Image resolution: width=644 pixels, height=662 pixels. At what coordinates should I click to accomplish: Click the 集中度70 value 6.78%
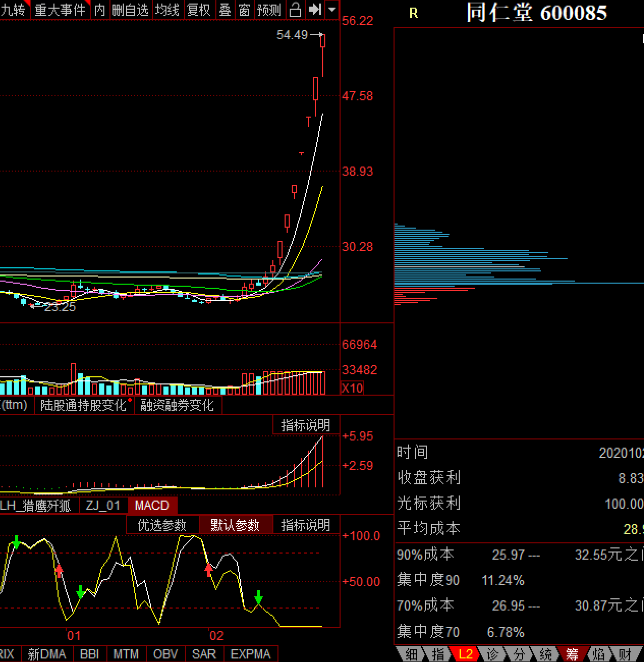click(x=506, y=632)
